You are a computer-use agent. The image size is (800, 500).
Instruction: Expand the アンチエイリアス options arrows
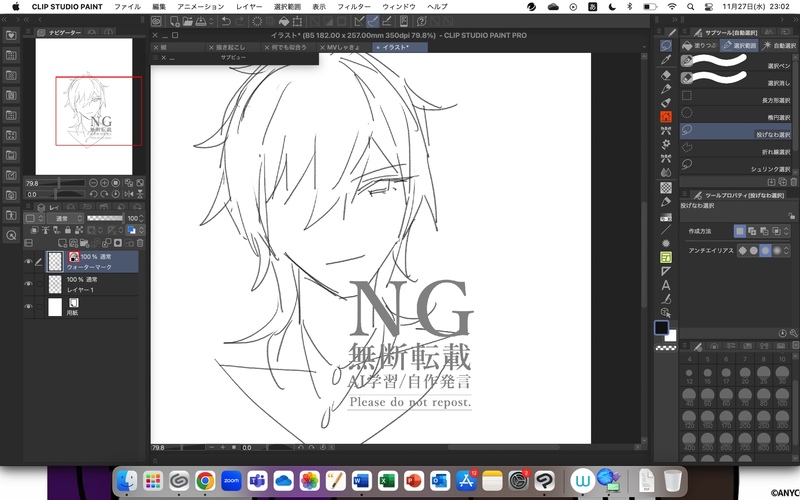(786, 251)
